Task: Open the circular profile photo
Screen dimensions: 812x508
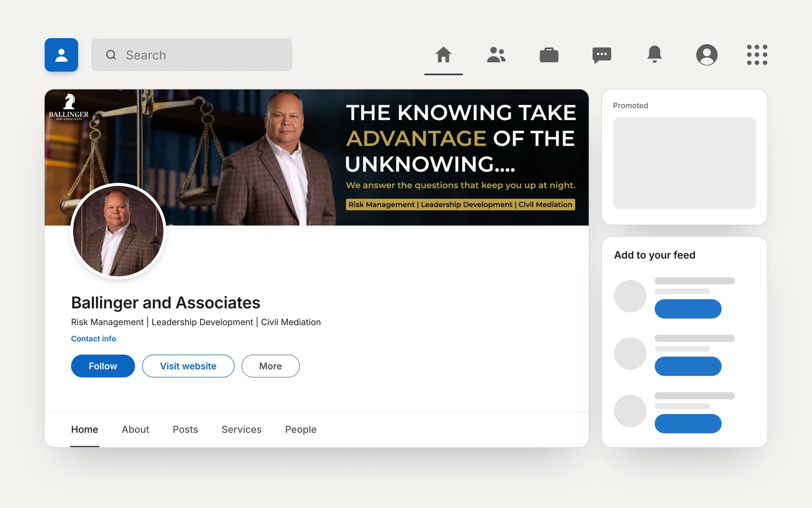Action: pos(118,231)
